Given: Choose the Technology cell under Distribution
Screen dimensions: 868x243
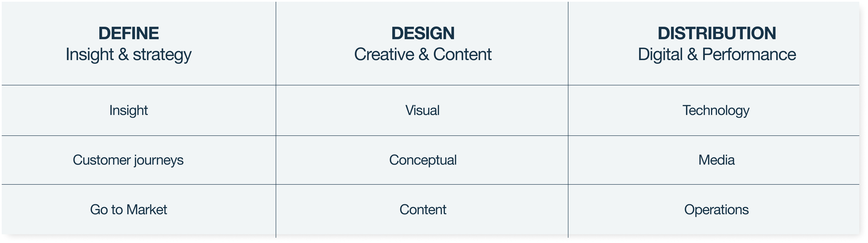Looking at the screenshot, I should click(716, 110).
